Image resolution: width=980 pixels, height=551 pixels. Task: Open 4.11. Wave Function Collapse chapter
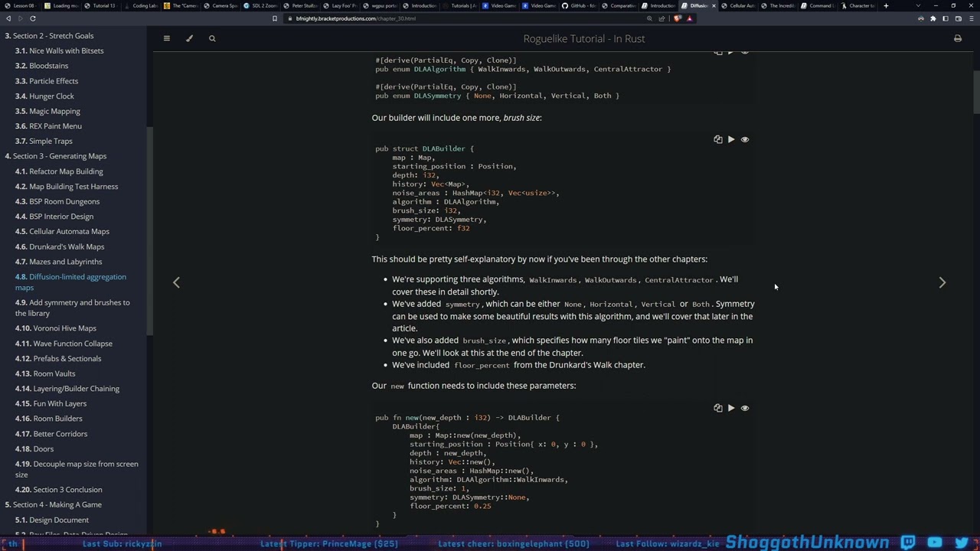64,344
